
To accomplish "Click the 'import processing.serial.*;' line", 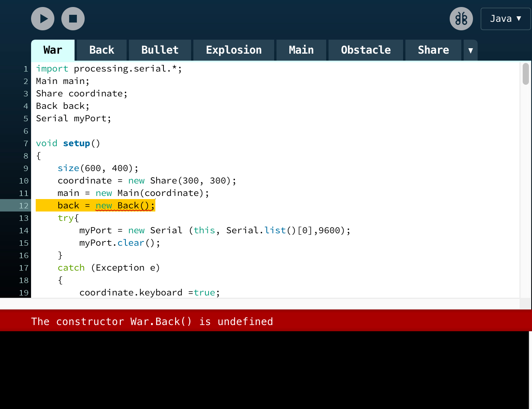I will click(109, 69).
